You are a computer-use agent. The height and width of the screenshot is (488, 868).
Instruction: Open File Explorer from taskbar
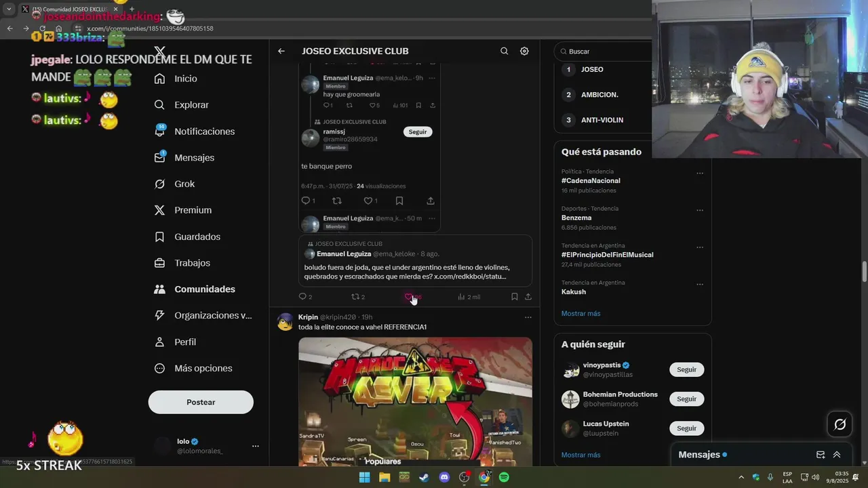pos(384,477)
